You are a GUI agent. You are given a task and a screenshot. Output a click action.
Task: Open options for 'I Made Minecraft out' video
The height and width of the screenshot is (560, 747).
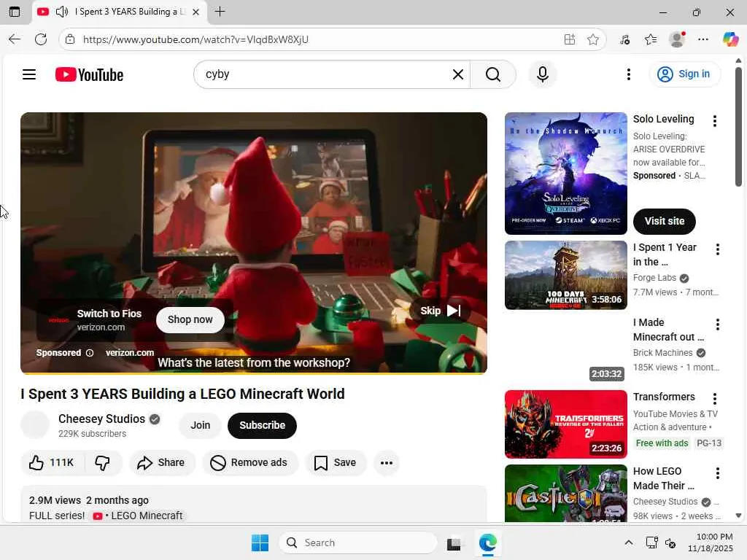[x=718, y=324]
